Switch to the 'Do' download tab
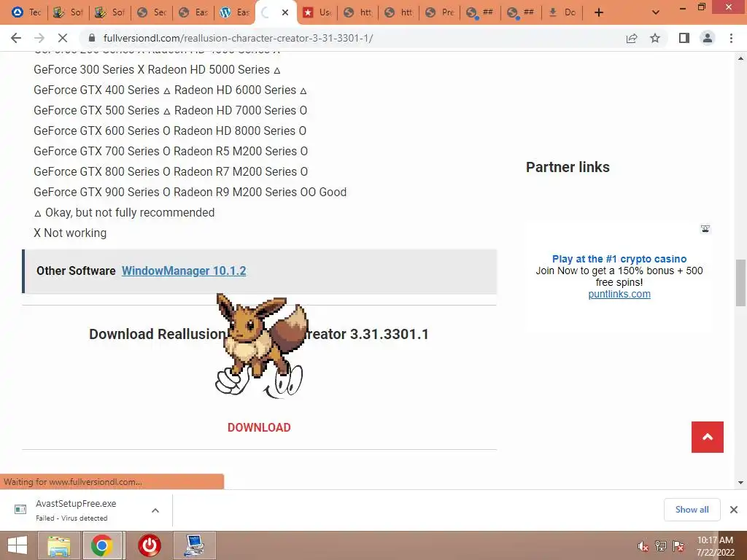 click(x=562, y=12)
